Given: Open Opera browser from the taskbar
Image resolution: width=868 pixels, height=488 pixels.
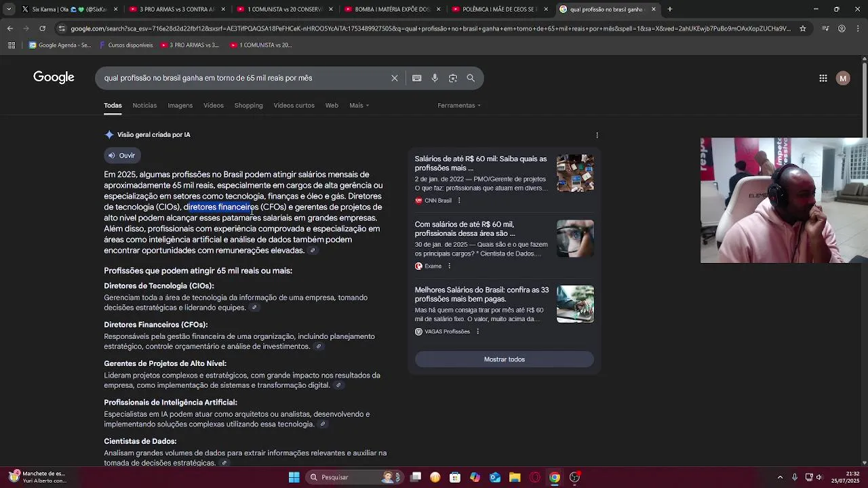Looking at the screenshot, I should tap(535, 477).
